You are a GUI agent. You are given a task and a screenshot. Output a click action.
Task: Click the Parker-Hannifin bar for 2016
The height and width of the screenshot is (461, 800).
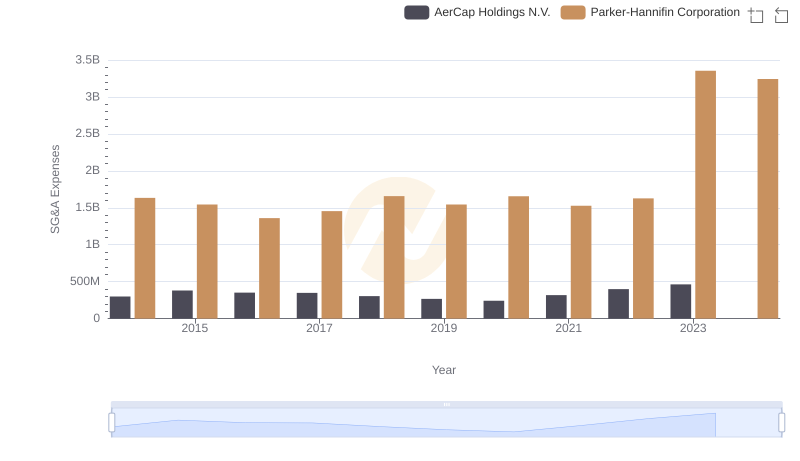(x=269, y=268)
